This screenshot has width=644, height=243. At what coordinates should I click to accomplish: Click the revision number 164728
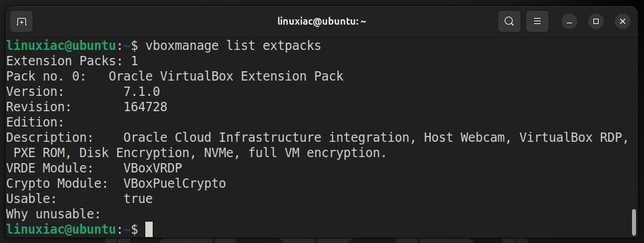point(145,107)
